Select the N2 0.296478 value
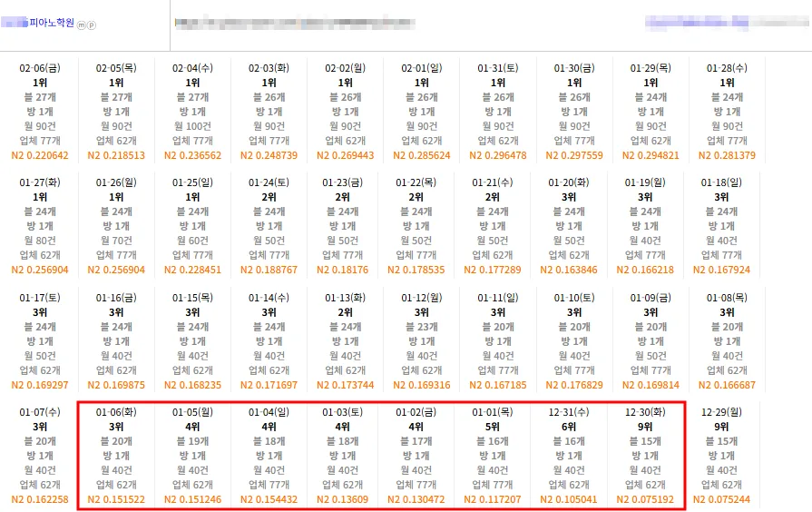This screenshot has width=812, height=512. [x=498, y=155]
